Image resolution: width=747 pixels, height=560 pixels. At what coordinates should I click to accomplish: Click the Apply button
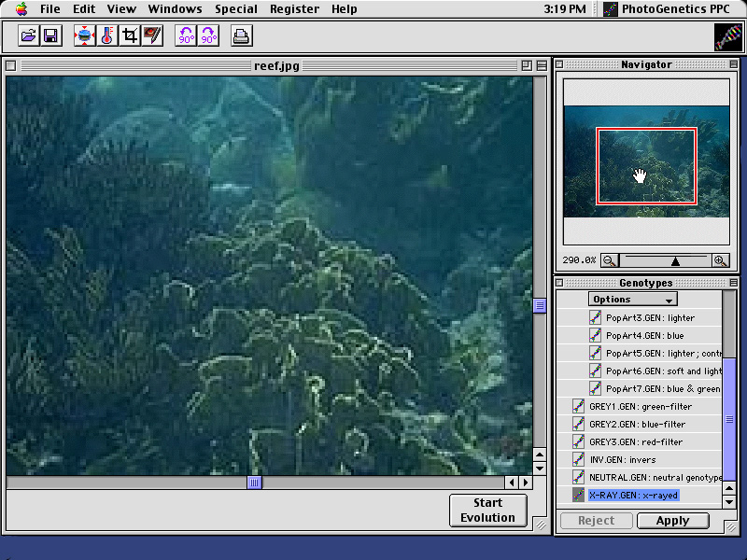pyautogui.click(x=672, y=521)
